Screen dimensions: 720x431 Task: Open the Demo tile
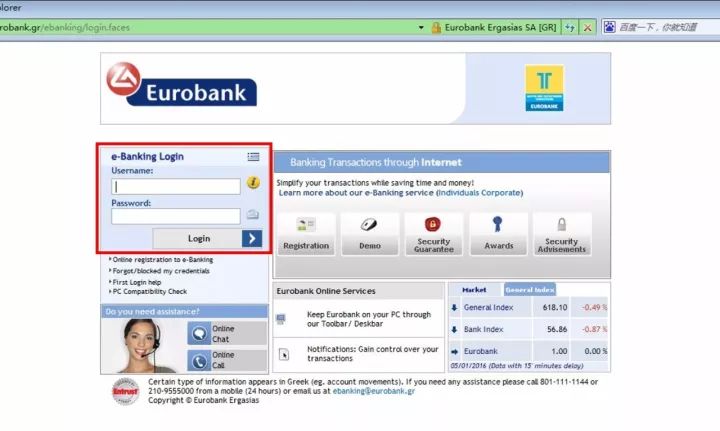[x=370, y=234]
